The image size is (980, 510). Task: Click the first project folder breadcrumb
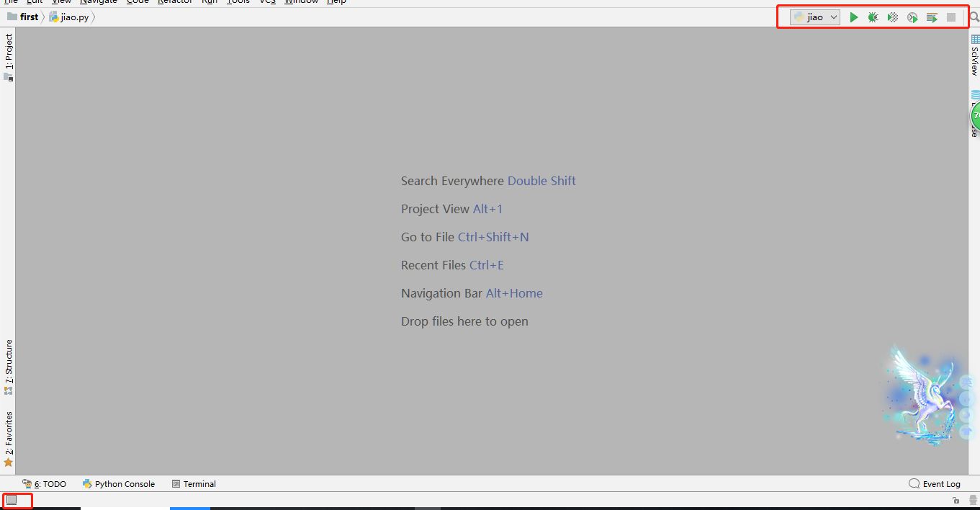(x=22, y=17)
